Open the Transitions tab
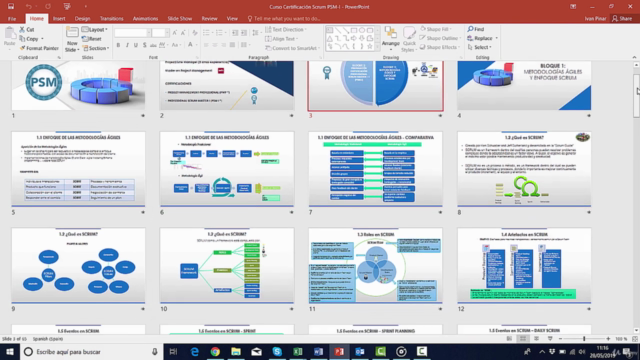The height and width of the screenshot is (360, 640). pyautogui.click(x=111, y=19)
